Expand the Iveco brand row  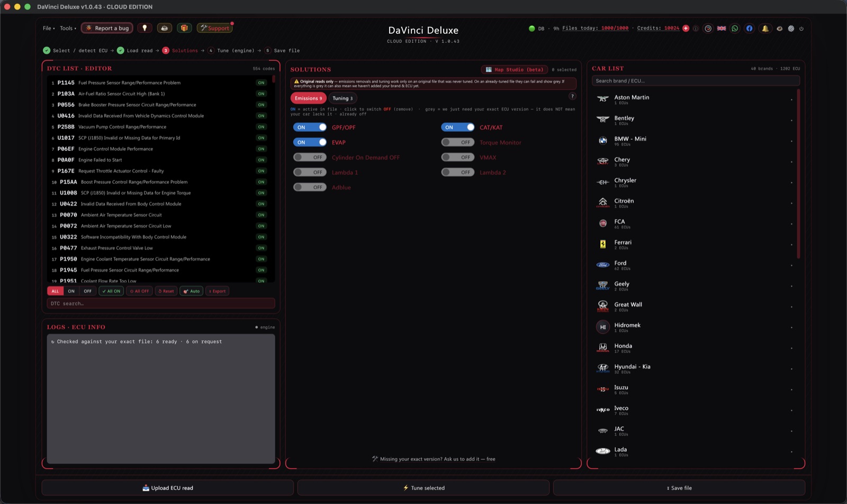point(693,410)
